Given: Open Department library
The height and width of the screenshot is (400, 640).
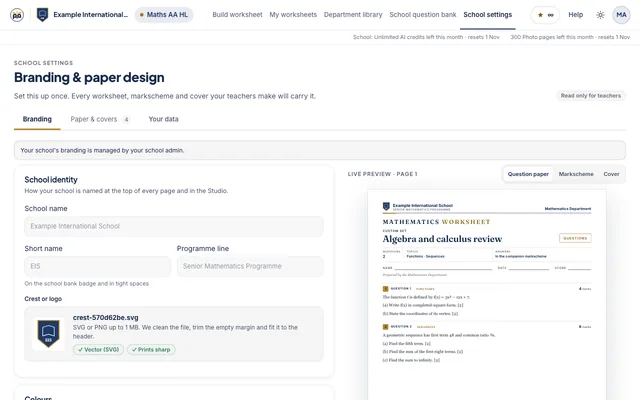Looking at the screenshot, I should click(x=353, y=15).
